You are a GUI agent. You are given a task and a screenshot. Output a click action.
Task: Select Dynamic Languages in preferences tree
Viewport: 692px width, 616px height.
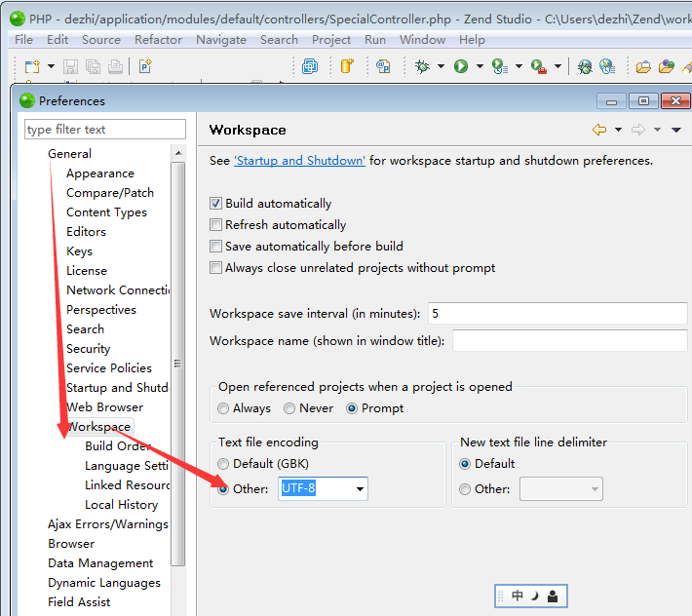pyautogui.click(x=104, y=583)
